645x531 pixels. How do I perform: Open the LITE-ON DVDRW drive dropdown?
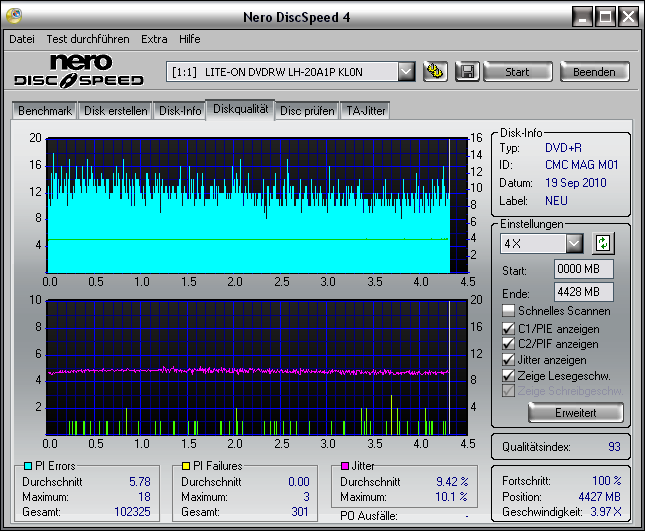tap(406, 72)
